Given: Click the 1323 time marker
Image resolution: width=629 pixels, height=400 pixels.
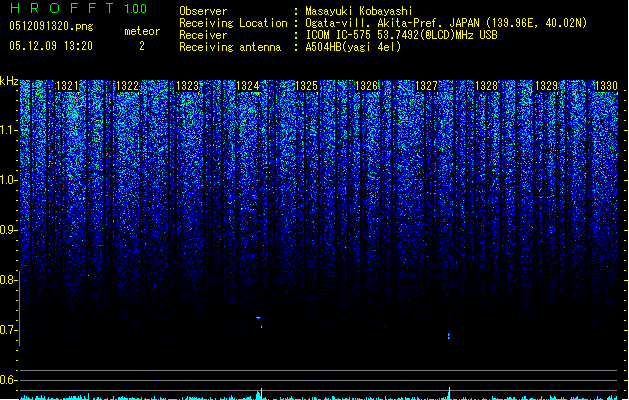Looking at the screenshot, I should [x=187, y=86].
